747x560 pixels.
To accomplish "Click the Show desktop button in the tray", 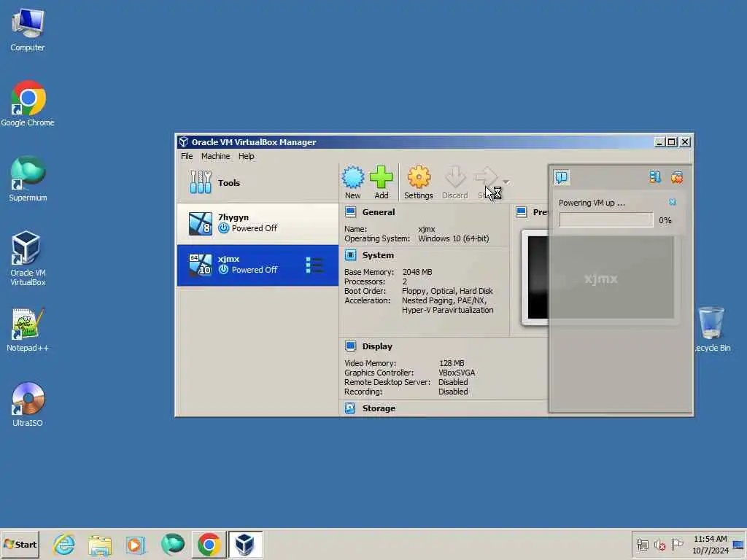I will 739,545.
